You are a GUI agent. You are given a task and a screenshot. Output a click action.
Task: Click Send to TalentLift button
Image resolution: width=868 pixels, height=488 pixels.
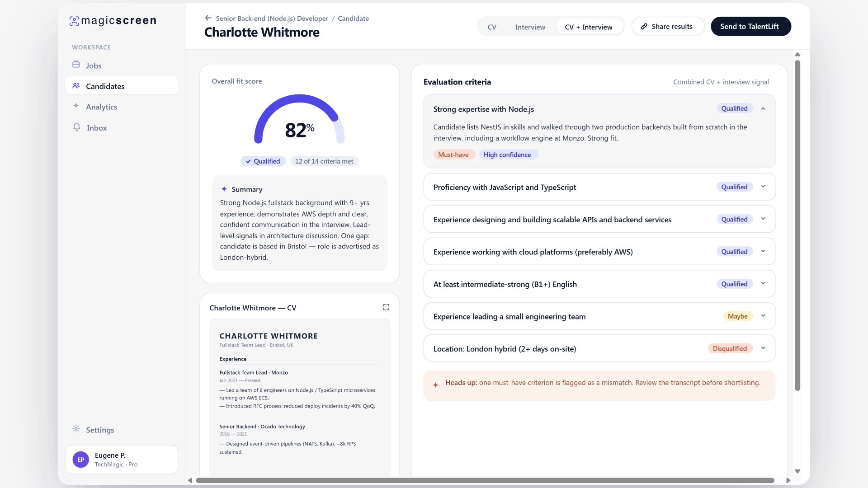751,26
